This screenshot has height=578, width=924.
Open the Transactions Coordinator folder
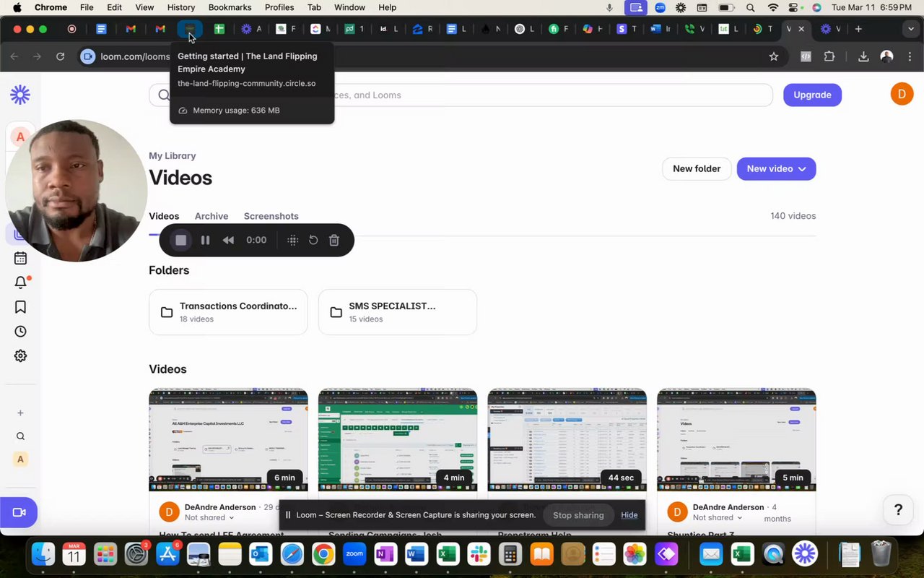228,312
